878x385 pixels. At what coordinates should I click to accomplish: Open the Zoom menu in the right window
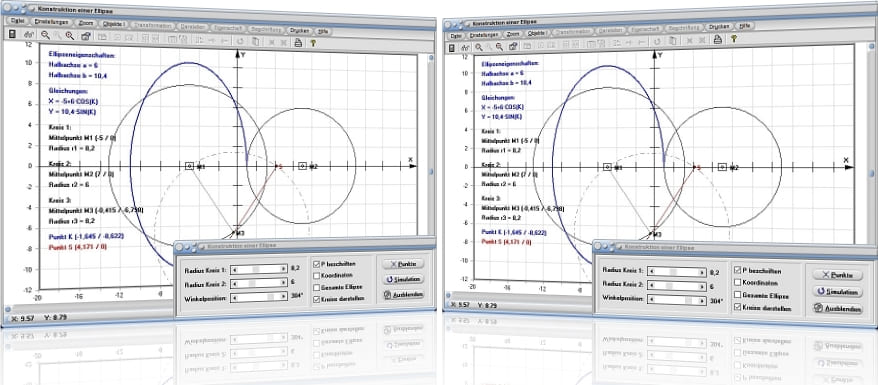513,34
